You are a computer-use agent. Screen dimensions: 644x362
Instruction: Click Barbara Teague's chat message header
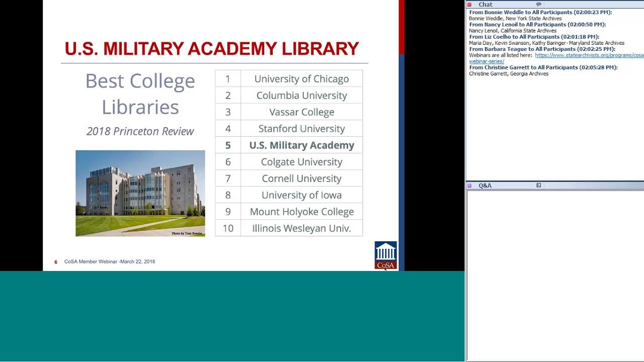pos(542,49)
